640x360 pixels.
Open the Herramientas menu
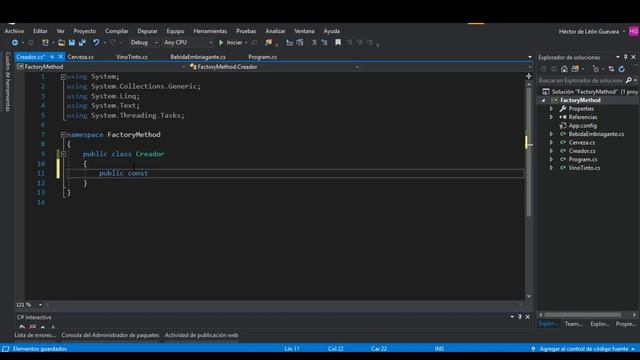coord(210,31)
